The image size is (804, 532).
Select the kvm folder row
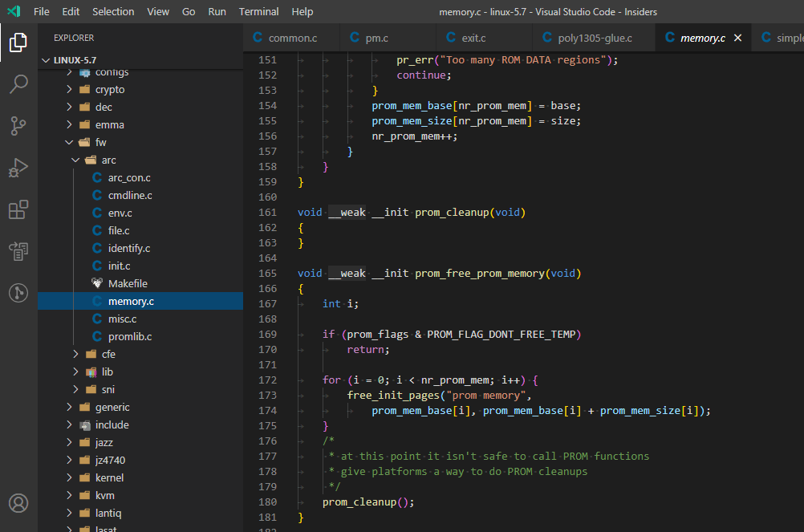pos(140,496)
